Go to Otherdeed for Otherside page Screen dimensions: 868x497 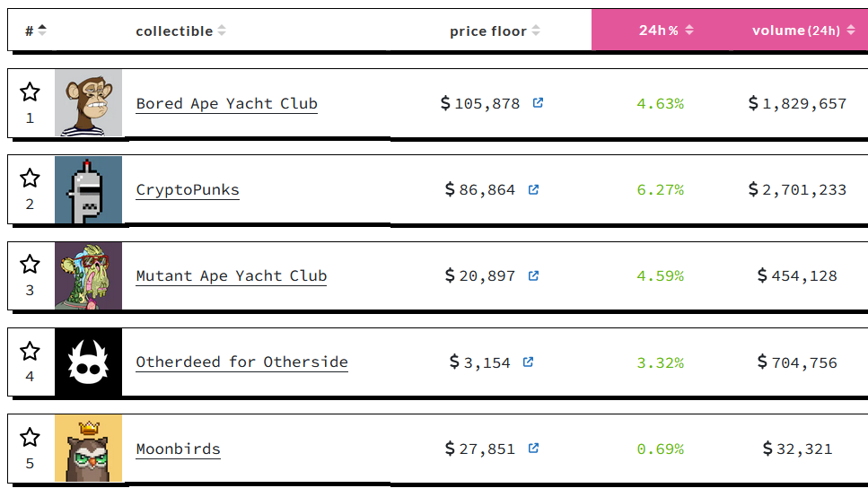(x=241, y=362)
